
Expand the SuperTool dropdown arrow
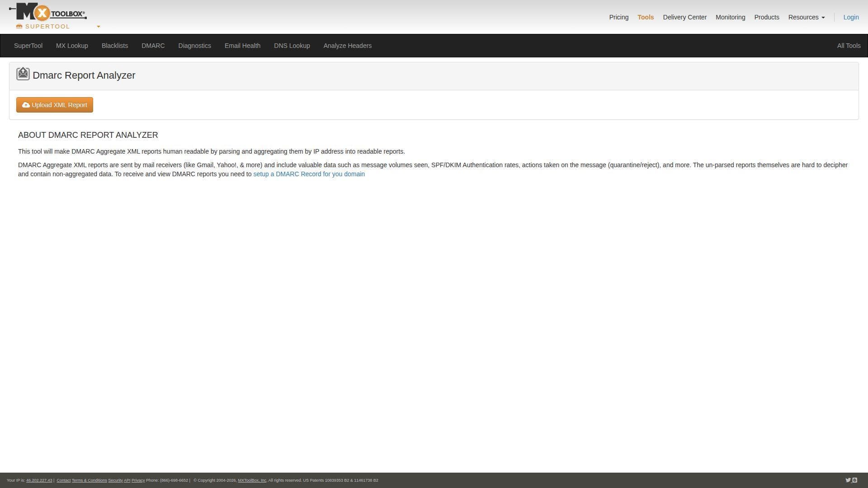coord(98,27)
